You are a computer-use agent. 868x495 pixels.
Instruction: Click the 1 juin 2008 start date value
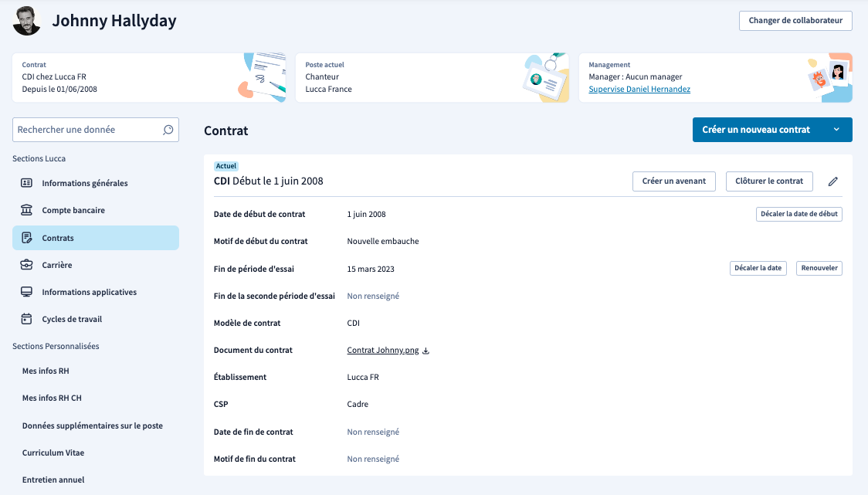(367, 214)
